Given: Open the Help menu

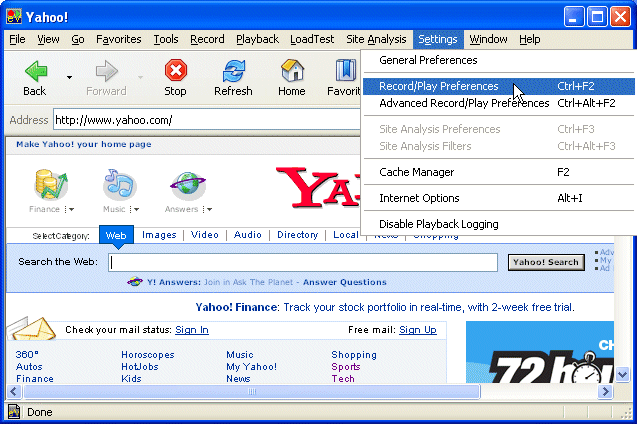Looking at the screenshot, I should coord(530,39).
